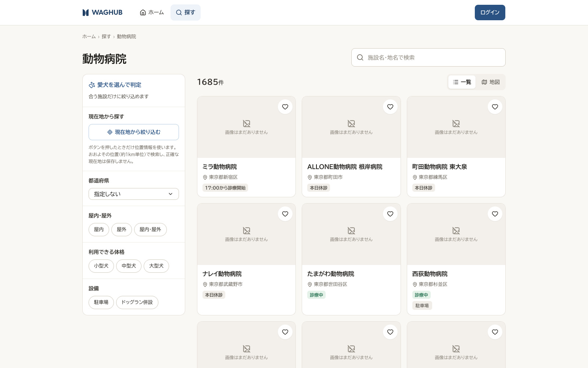The image size is (588, 368).
Task: Toggle the 屋内 filter chip
Action: (x=99, y=230)
